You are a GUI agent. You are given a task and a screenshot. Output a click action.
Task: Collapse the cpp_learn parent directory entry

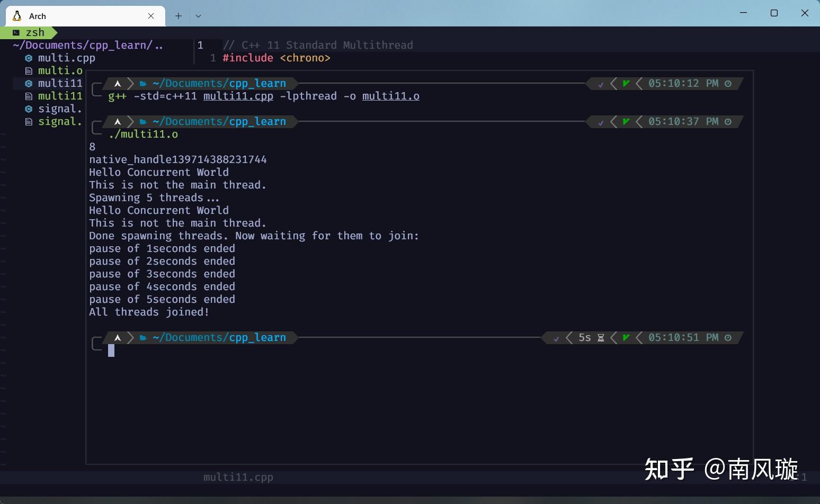pos(87,45)
